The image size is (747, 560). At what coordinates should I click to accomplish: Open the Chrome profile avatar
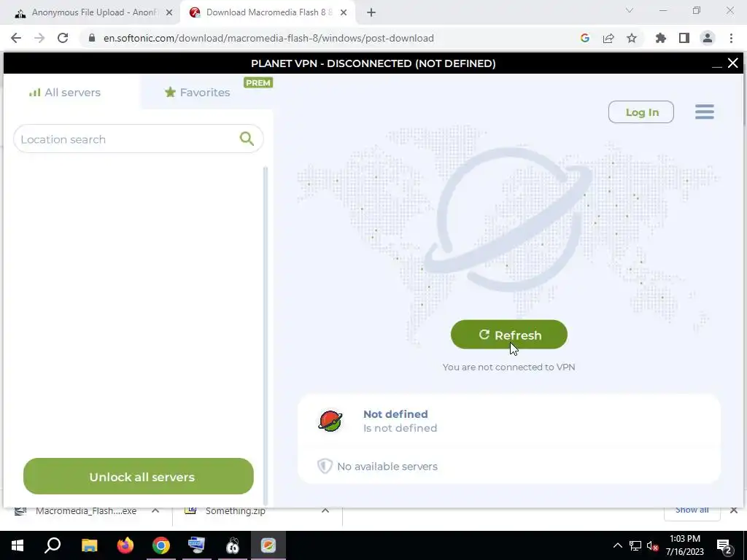click(708, 38)
